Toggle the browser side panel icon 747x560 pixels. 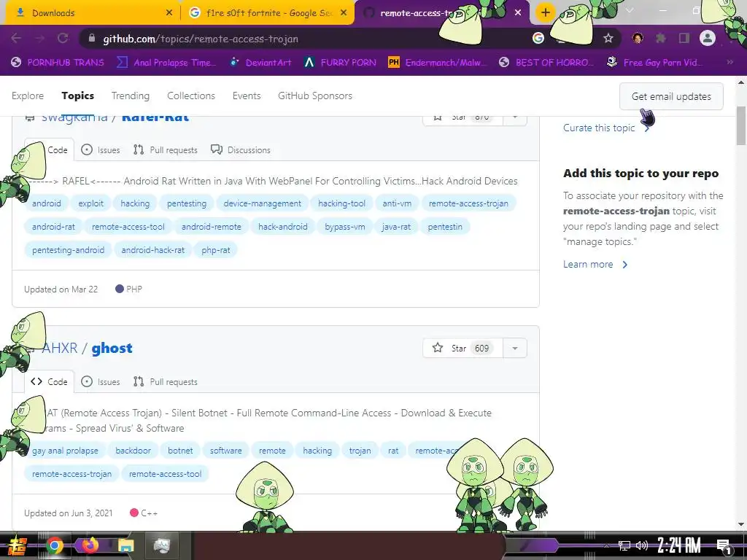pos(684,39)
